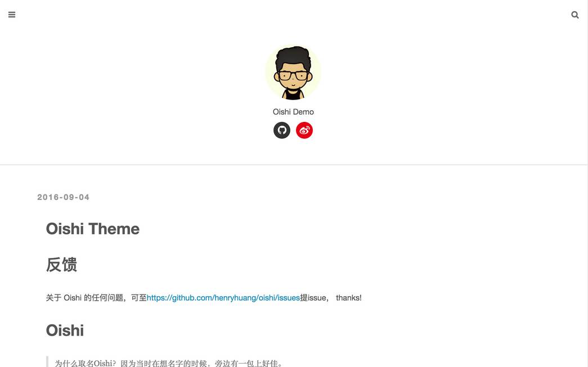Click the word thanks! after the link
The height and width of the screenshot is (367, 588).
[349, 298]
